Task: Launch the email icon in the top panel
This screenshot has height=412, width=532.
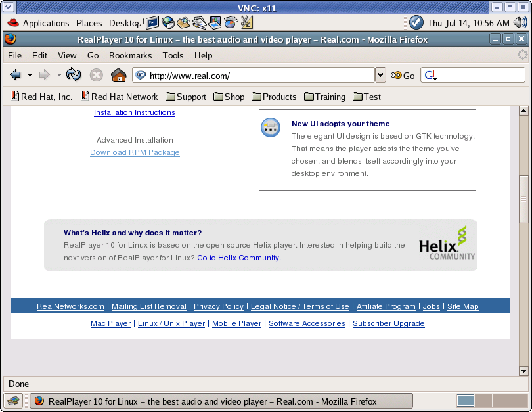Action: pos(183,23)
